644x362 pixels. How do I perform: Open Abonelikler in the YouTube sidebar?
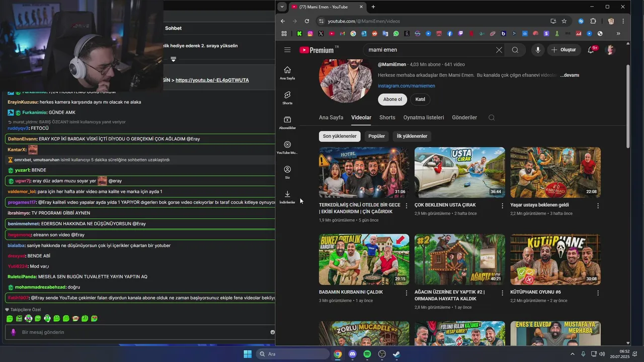coord(287,123)
